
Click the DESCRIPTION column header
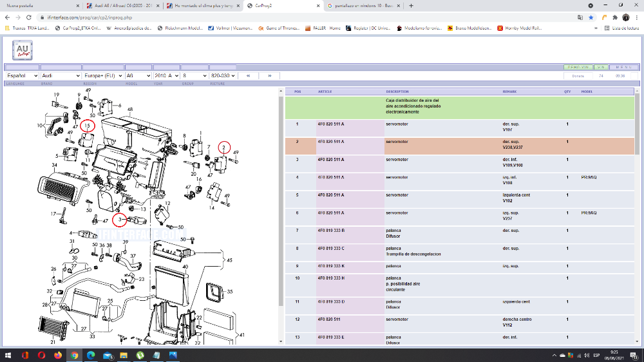click(397, 91)
